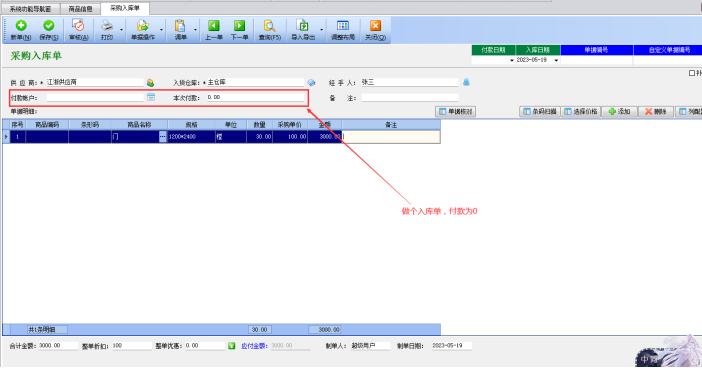
Task: Switch to the 商品信息 tab
Action: 81,9
